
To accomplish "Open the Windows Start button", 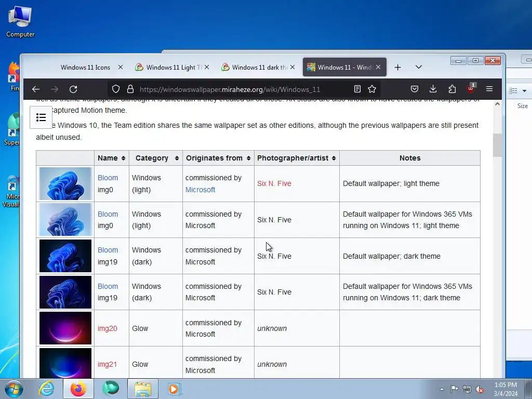I will click(x=14, y=389).
